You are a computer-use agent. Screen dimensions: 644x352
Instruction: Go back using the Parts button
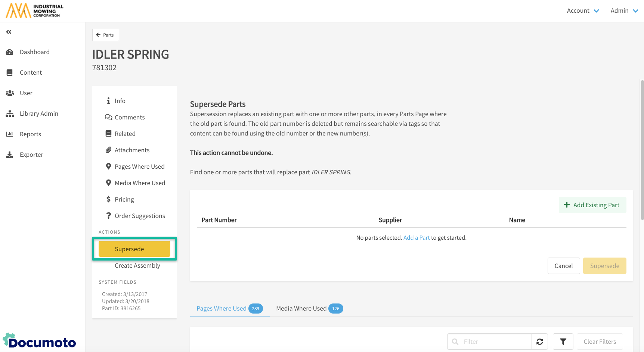[105, 35]
